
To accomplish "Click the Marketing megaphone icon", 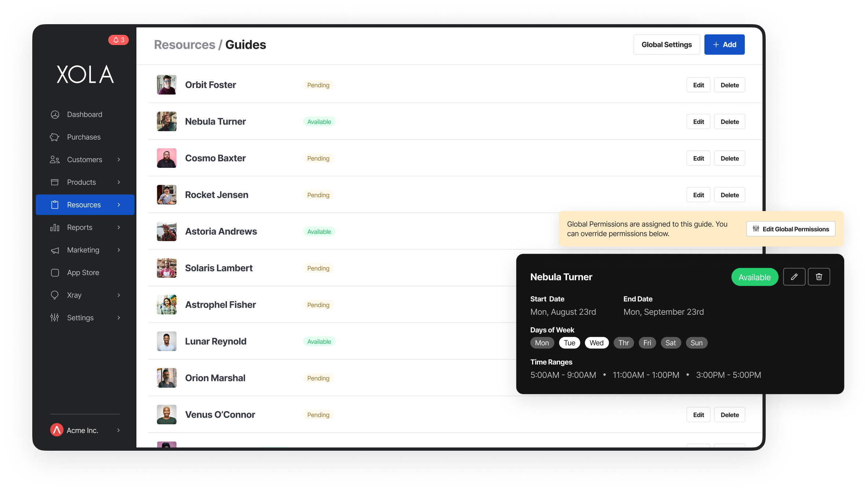I will point(55,250).
